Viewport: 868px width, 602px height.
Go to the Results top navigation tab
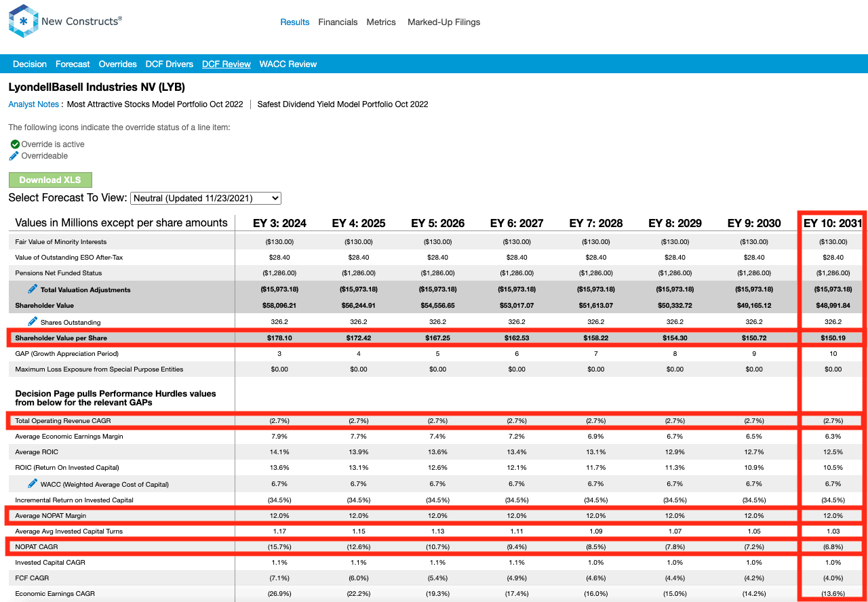(295, 22)
